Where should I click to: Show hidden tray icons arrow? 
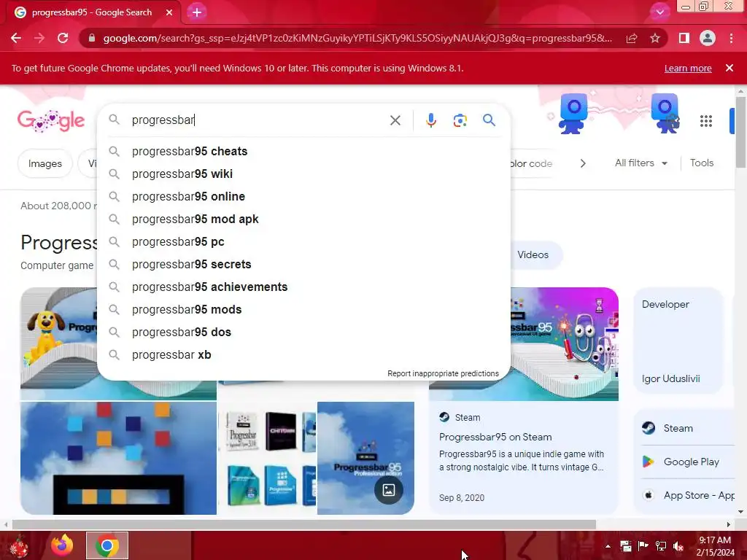608,545
